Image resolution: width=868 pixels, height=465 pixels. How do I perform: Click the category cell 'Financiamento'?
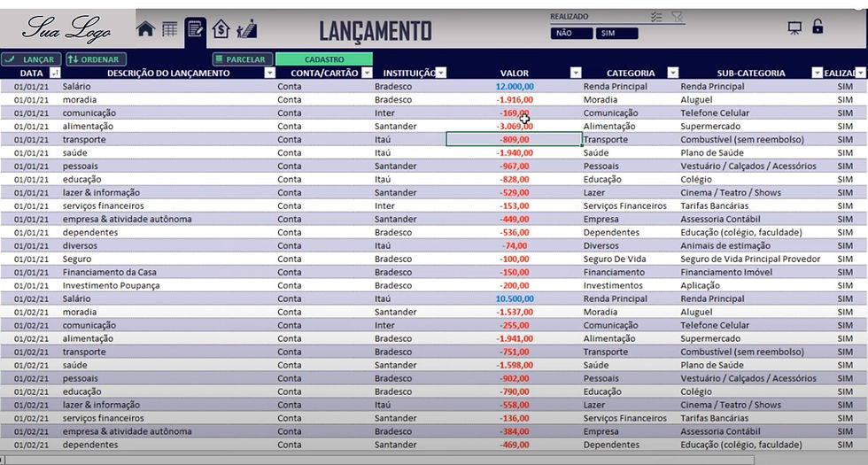click(x=614, y=273)
